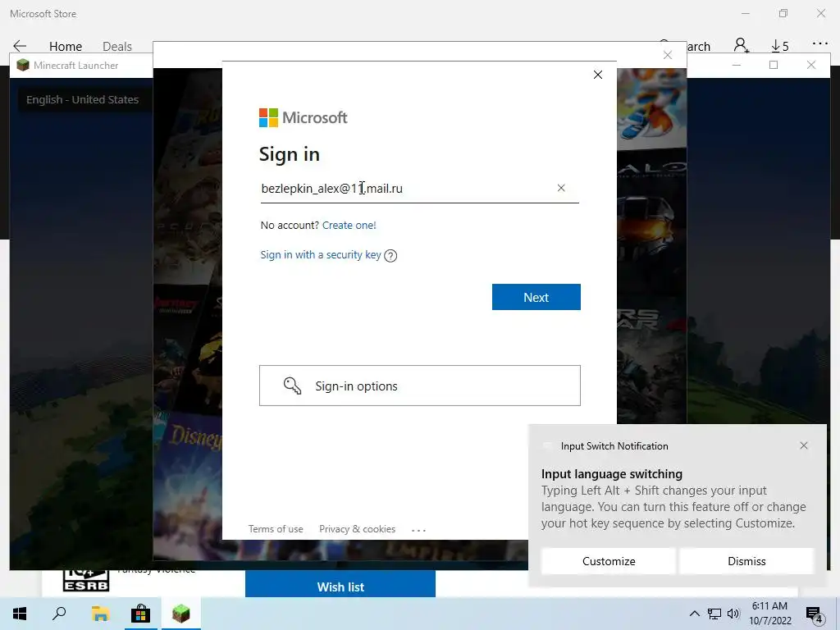Open volume speaker tray icon
Screen dimensions: 840x630
(733, 614)
